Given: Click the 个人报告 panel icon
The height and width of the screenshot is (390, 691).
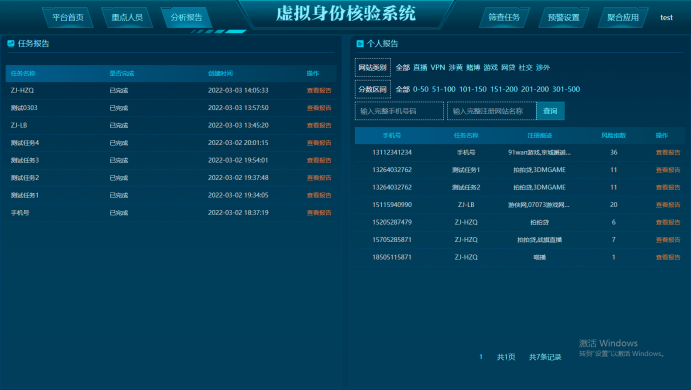Looking at the screenshot, I should [x=360, y=43].
